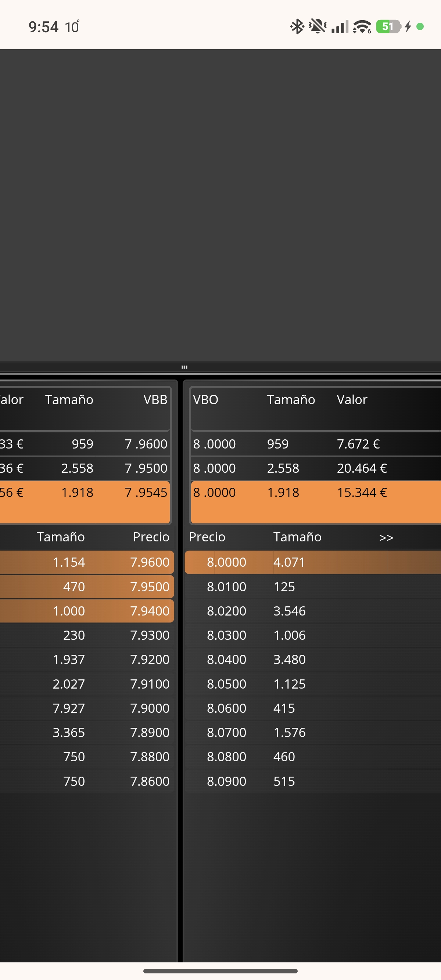Viewport: 441px width, 980px height.
Task: Tap the muted bell notification icon
Action: point(317,27)
